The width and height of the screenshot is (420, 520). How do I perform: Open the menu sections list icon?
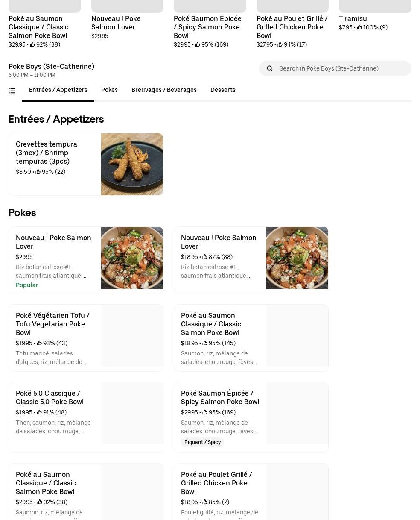[12, 91]
